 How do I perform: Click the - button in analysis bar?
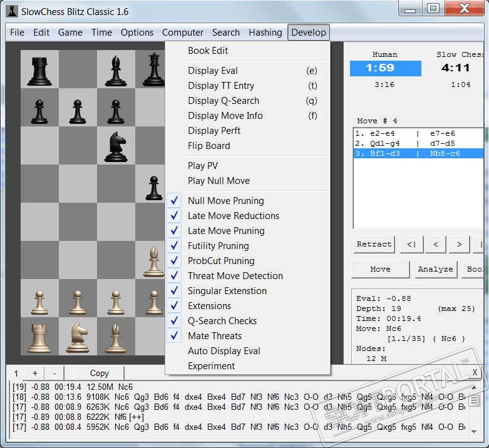54,374
